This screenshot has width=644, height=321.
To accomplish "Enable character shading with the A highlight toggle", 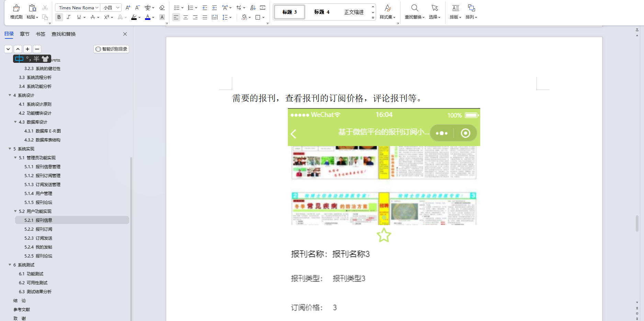I will coord(162,17).
